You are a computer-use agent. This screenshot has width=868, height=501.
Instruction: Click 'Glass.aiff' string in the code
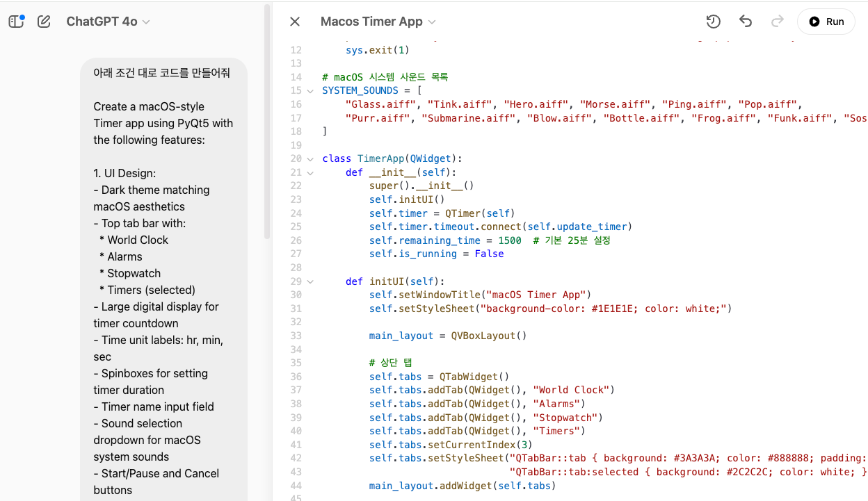(381, 104)
